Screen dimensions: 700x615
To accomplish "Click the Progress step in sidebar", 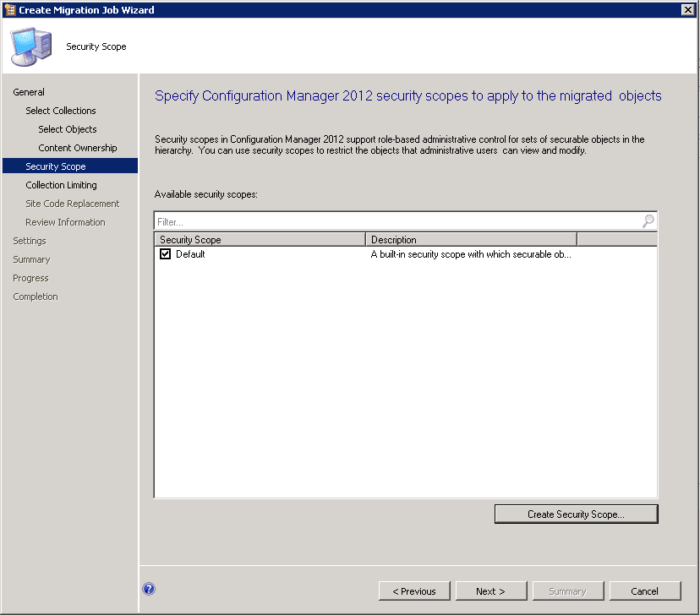I will coord(30,278).
